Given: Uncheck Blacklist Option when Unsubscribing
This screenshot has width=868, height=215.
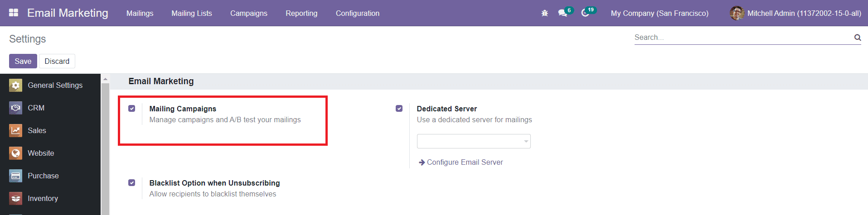Looking at the screenshot, I should 132,183.
